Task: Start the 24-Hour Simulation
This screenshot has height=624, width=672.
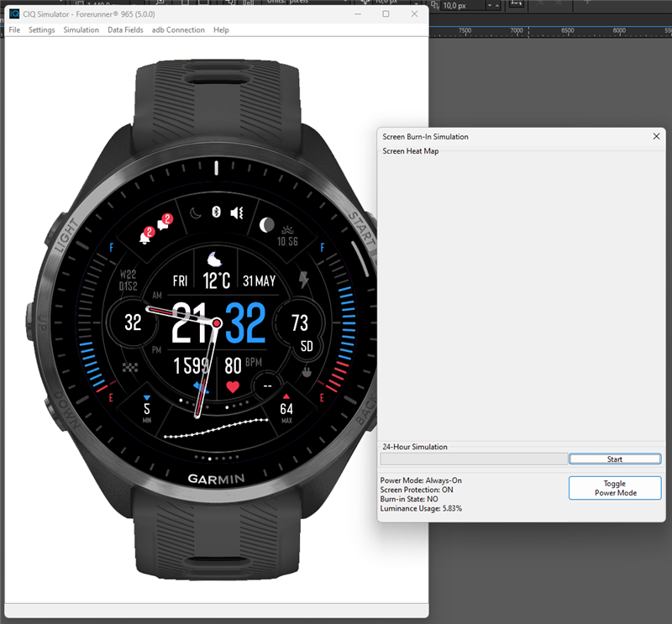Action: (x=615, y=459)
